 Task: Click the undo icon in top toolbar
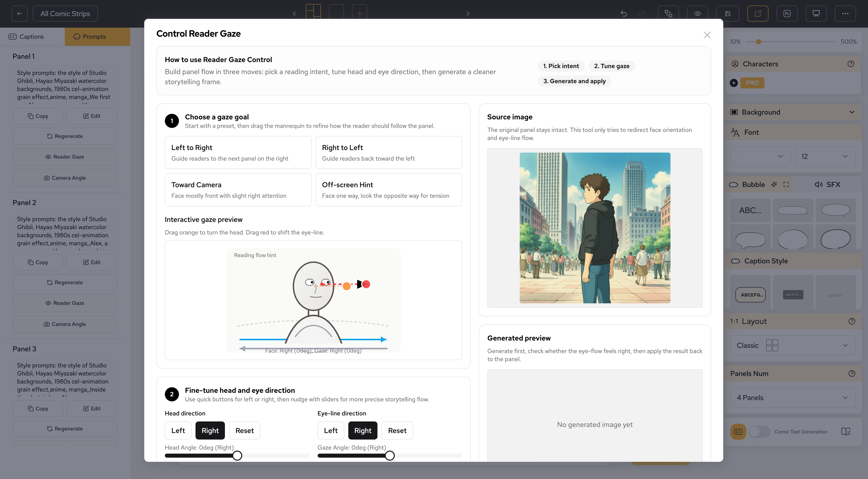tap(624, 14)
